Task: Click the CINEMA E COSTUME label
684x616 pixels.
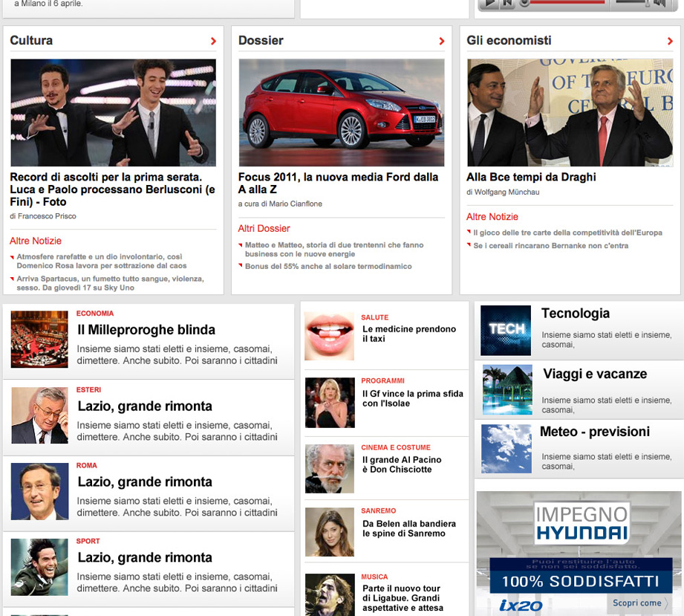Action: [x=396, y=448]
